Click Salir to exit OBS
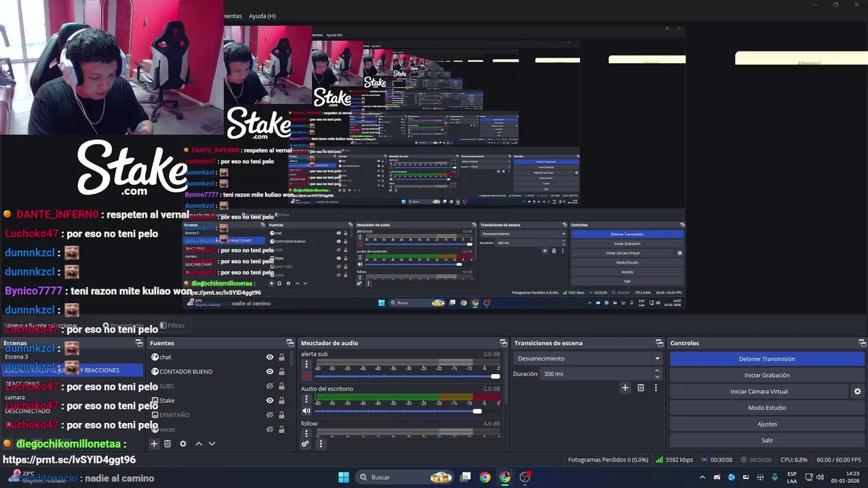Screen dimensions: 868x488 click(x=767, y=440)
